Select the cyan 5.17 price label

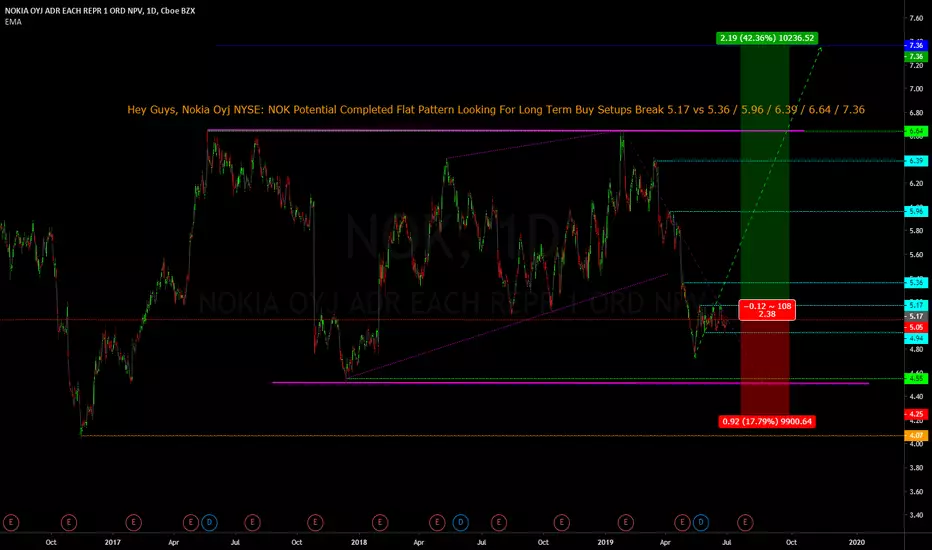pos(915,305)
